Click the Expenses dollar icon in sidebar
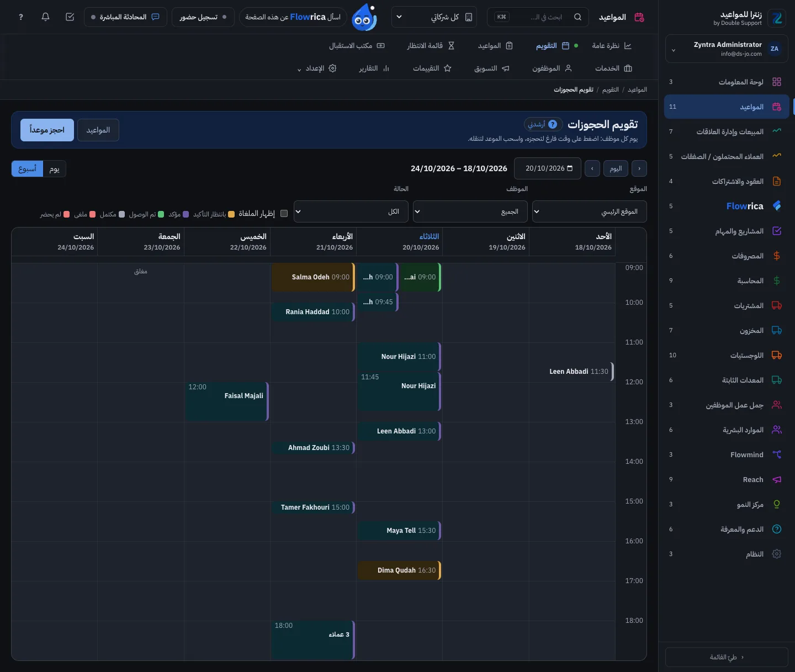 coord(777,256)
